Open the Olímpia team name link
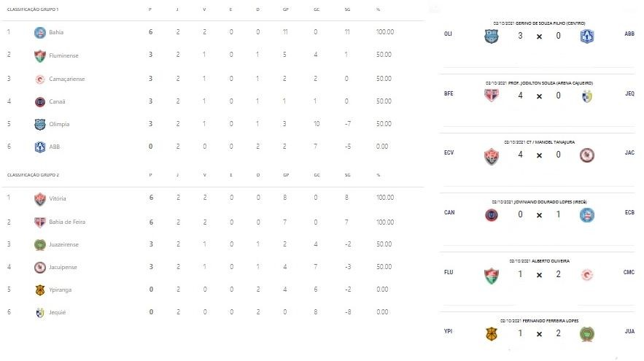 click(x=59, y=124)
